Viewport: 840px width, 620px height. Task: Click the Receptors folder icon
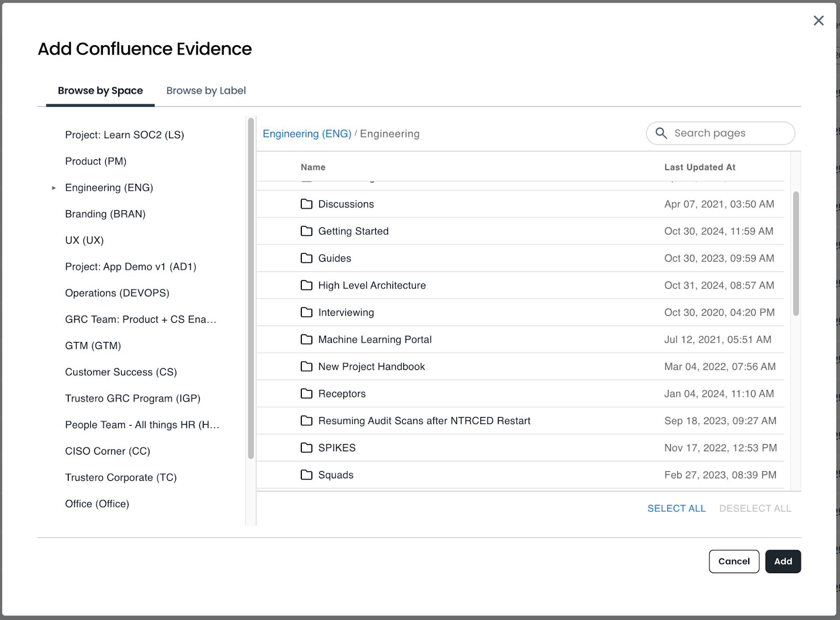coord(307,394)
